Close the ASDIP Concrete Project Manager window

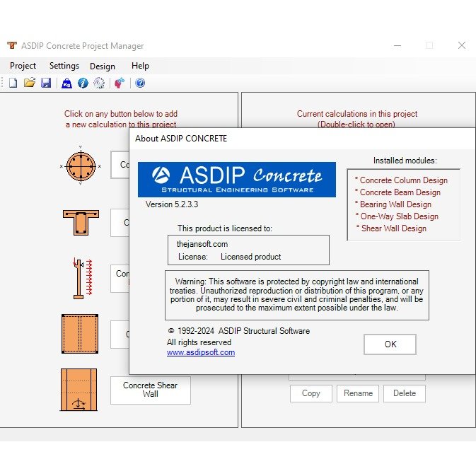[x=462, y=45]
